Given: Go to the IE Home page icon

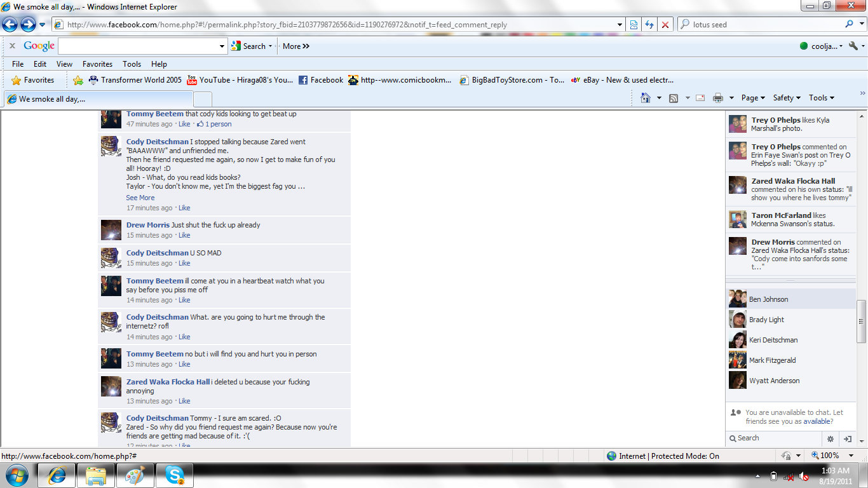Looking at the screenshot, I should coord(646,98).
